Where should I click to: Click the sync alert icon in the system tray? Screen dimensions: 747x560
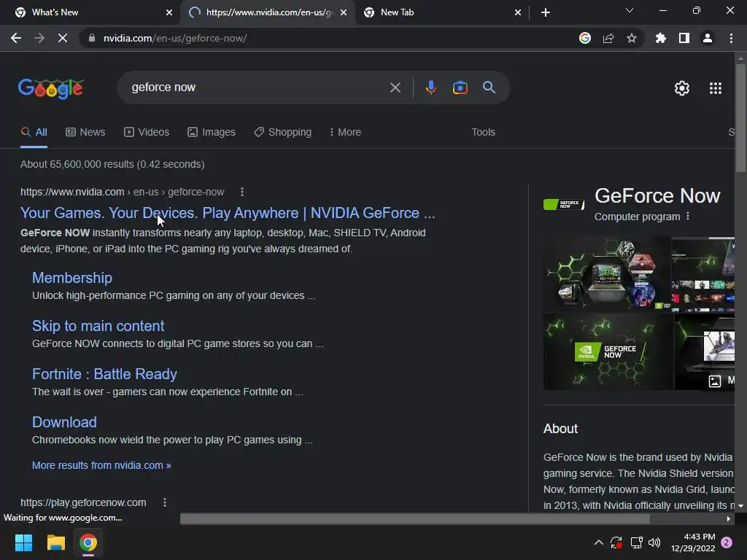(x=616, y=542)
